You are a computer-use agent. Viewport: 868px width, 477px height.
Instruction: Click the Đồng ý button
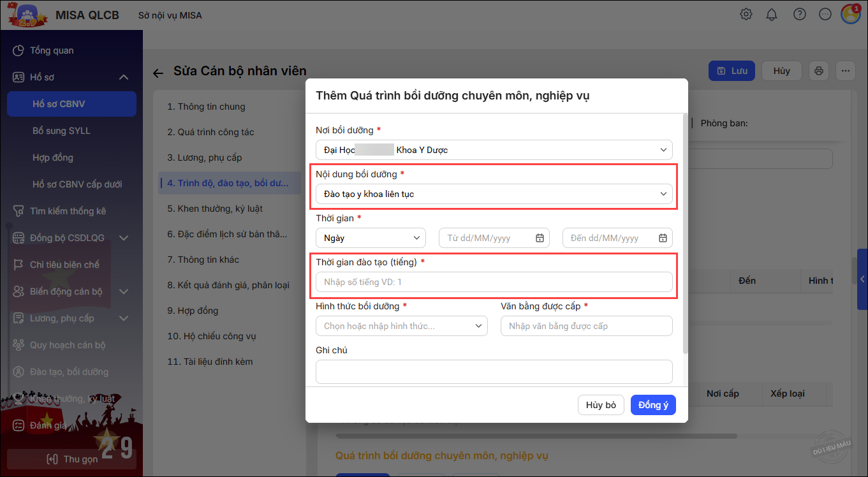point(652,405)
